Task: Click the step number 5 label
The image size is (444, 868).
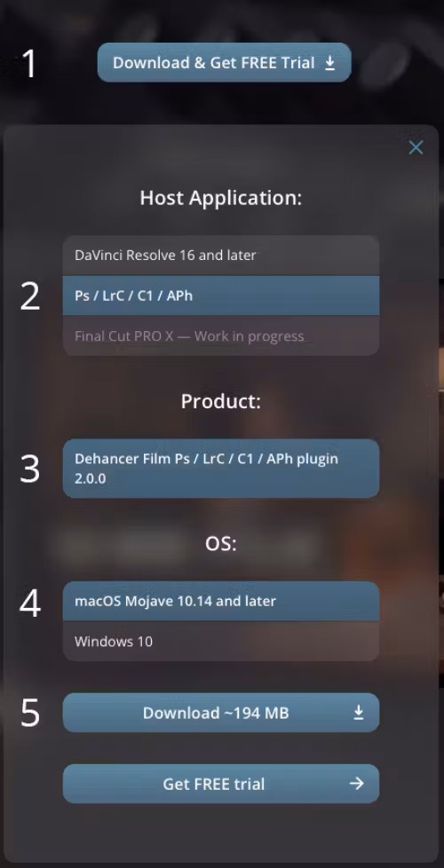Action: [30, 713]
